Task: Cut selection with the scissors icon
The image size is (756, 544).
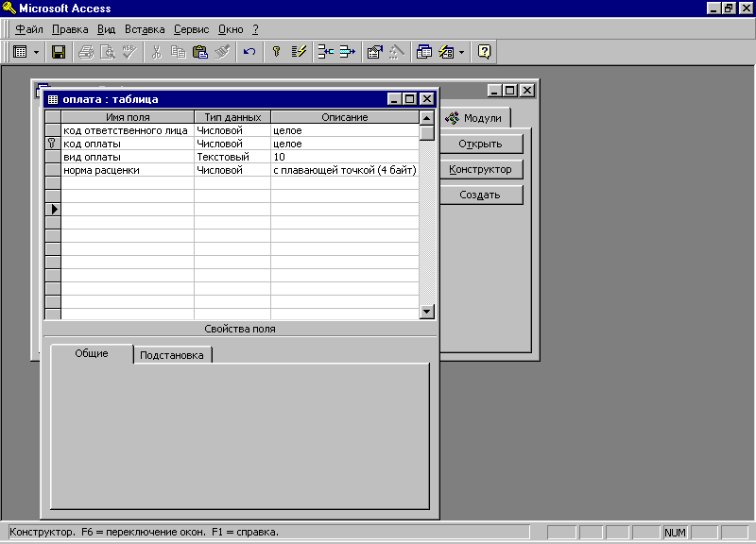Action: pyautogui.click(x=156, y=52)
